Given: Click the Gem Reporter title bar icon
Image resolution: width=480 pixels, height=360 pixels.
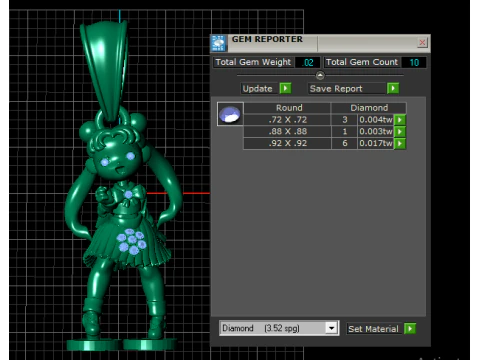Looking at the screenshot, I should (x=219, y=43).
